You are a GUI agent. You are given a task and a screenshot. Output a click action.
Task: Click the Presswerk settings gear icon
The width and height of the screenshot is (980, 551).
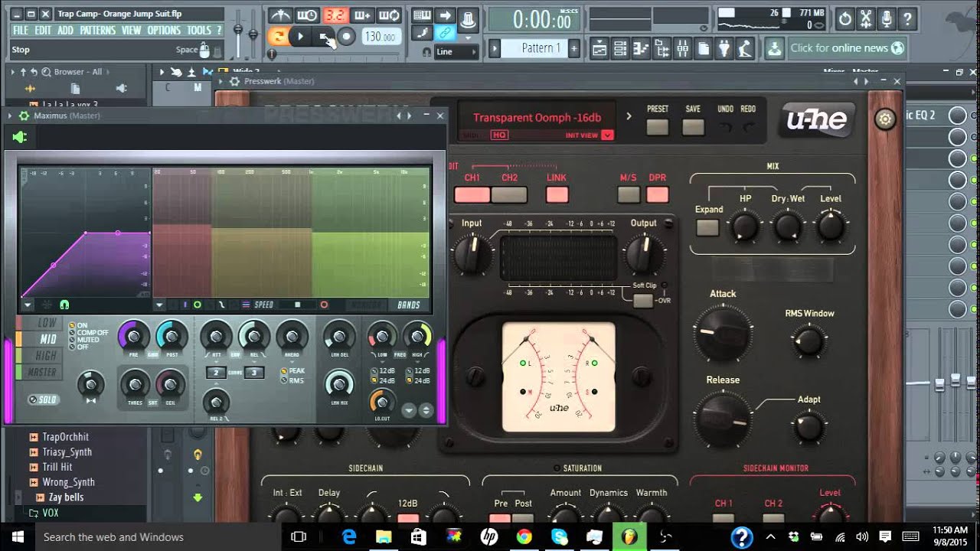(885, 119)
